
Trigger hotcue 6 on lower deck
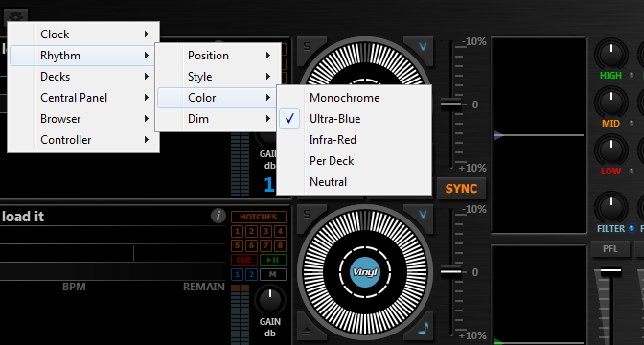click(252, 245)
